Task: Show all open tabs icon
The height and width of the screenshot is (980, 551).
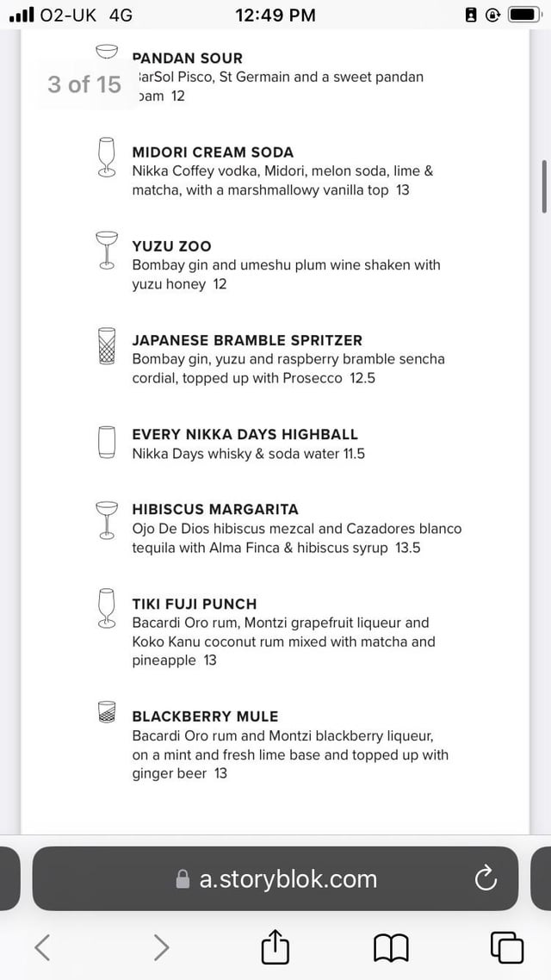Action: tap(506, 947)
